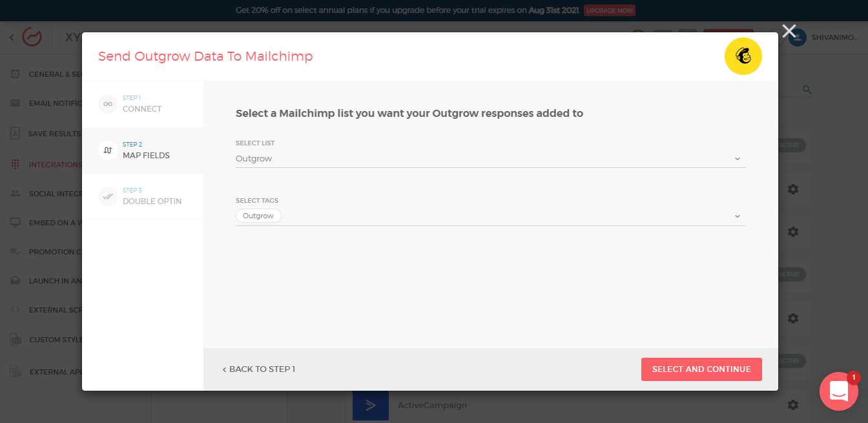Image resolution: width=868 pixels, height=423 pixels.
Task: Click the Email Notifications envelope icon
Action: point(15,103)
